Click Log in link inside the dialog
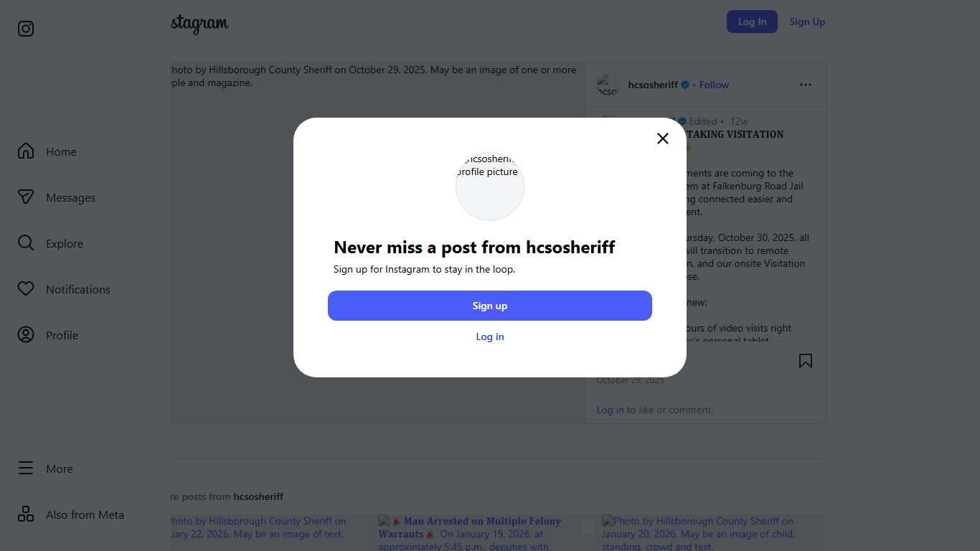Viewport: 980px width, 551px height. [489, 336]
